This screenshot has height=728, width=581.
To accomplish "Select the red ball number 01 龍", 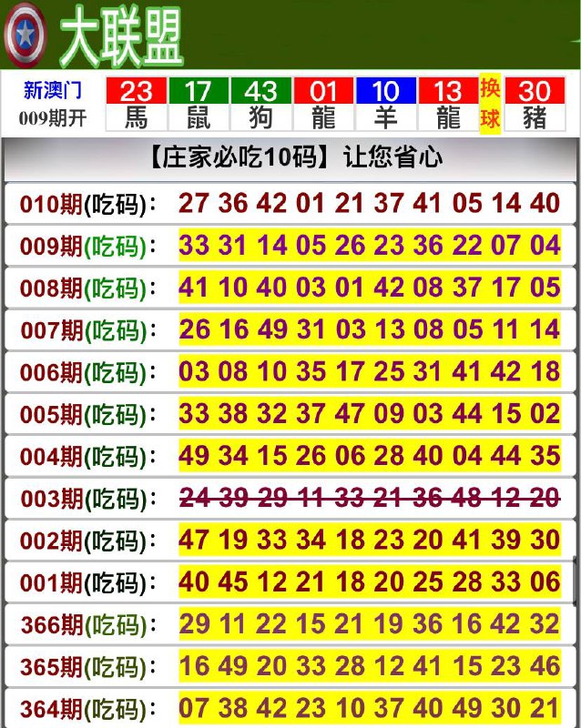I will point(323,104).
